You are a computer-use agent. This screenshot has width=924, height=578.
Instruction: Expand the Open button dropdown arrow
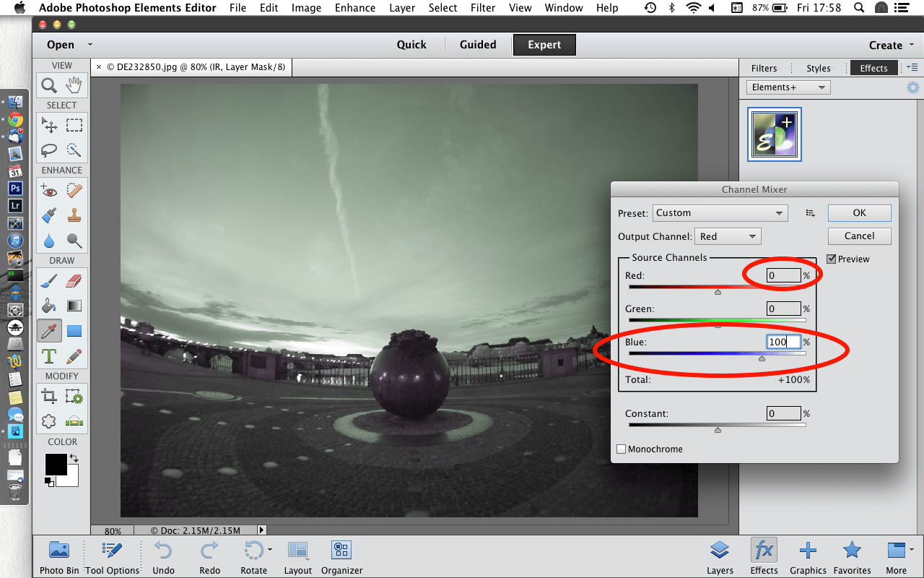click(90, 44)
